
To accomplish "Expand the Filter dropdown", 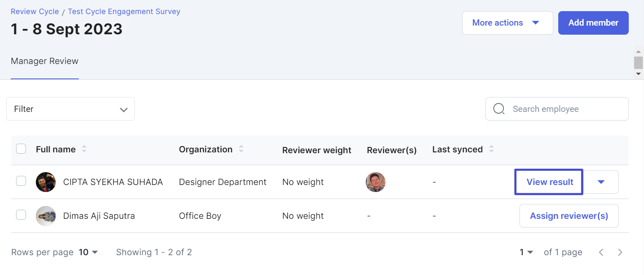I will [x=71, y=109].
